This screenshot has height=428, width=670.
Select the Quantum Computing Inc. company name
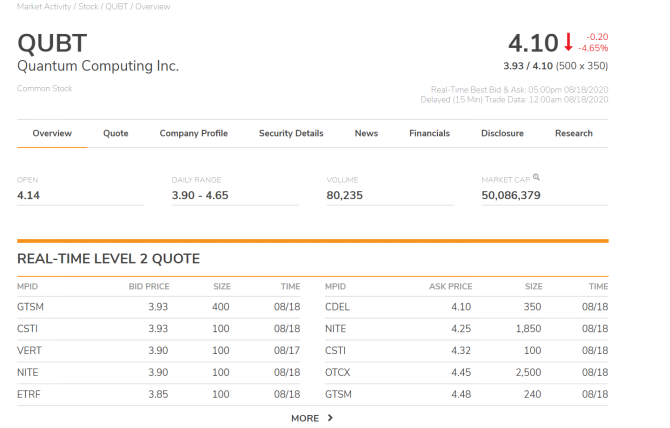click(x=98, y=66)
